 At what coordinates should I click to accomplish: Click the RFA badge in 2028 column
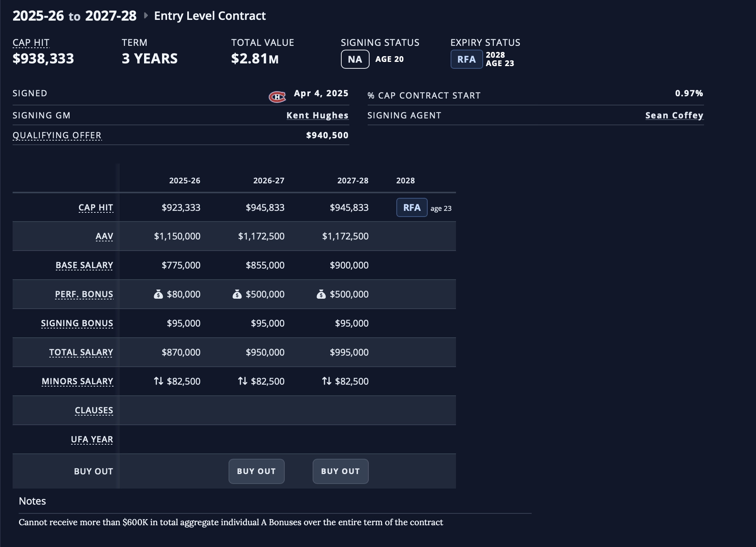[x=412, y=207]
